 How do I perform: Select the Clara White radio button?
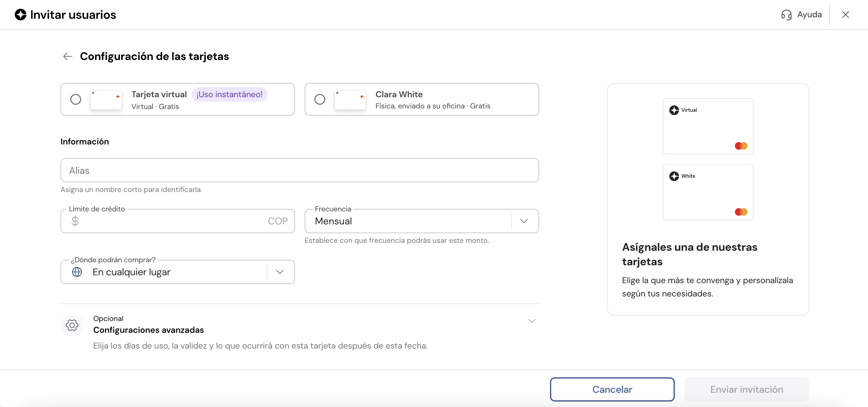point(320,99)
